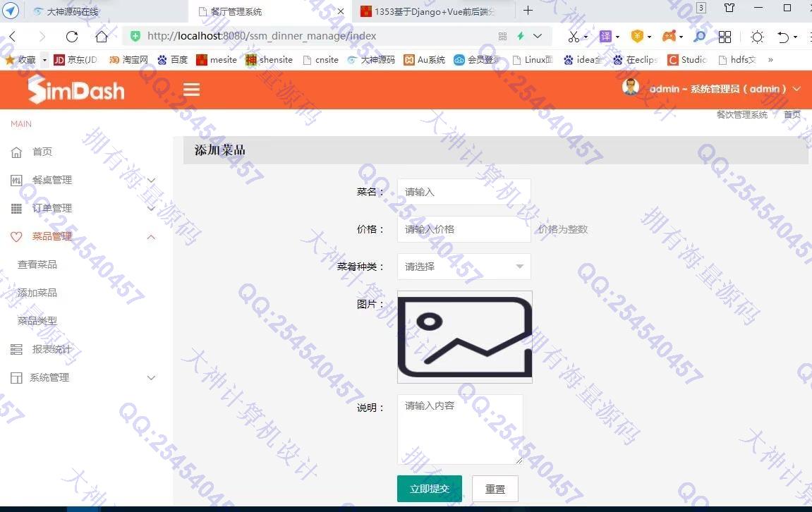Open the 菜肴种类 dropdown selector
Image resolution: width=812 pixels, height=512 pixels.
pyautogui.click(x=463, y=267)
